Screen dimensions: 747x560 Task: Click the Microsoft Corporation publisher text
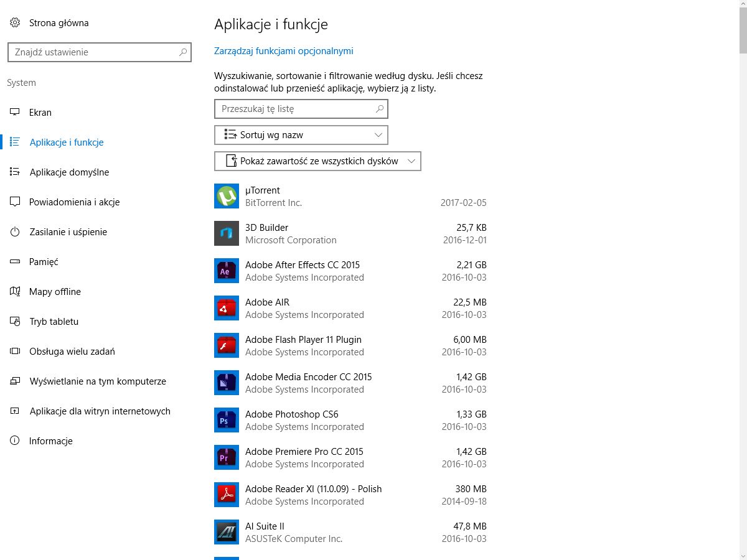click(291, 240)
